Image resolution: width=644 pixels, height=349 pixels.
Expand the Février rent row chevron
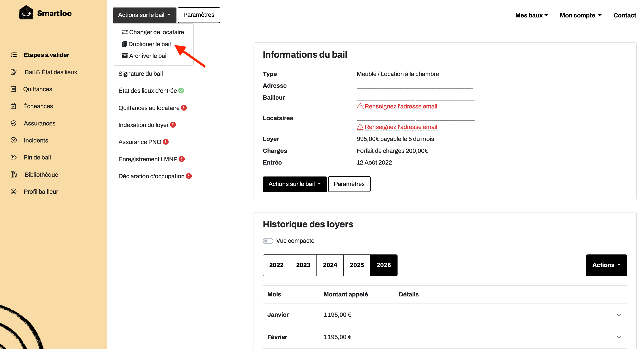coord(619,337)
